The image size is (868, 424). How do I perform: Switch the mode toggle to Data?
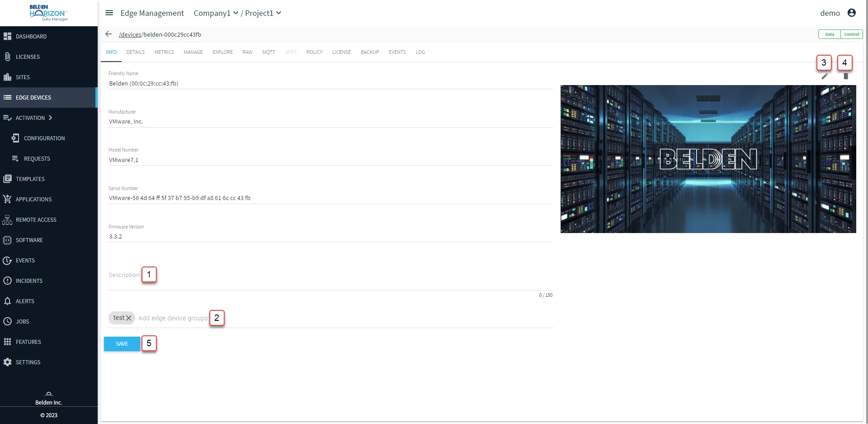coord(830,34)
